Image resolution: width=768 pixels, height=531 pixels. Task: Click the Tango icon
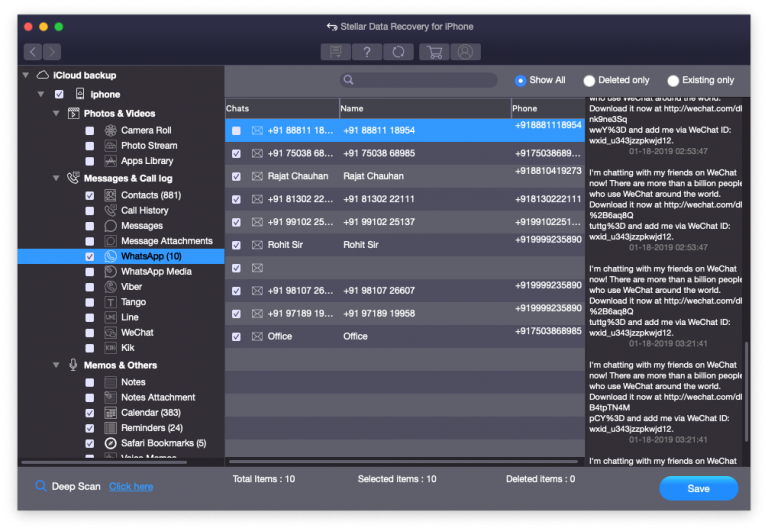[111, 302]
